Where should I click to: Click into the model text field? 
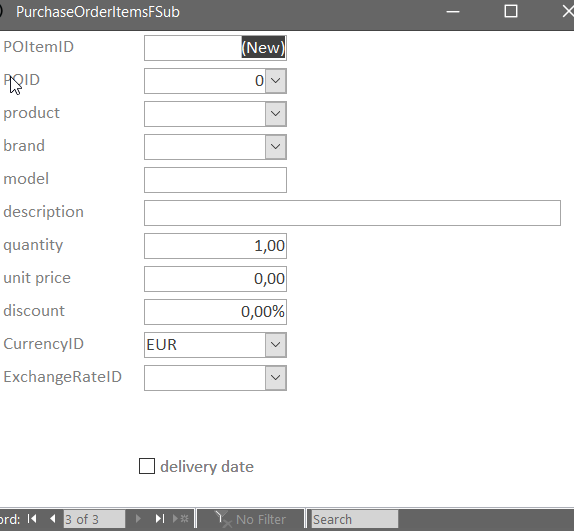coord(215,180)
